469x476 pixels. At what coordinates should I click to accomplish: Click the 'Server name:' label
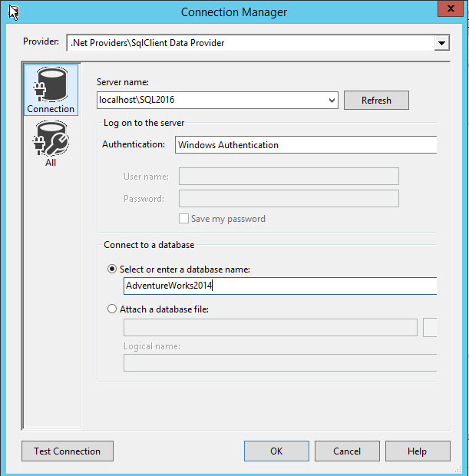pyautogui.click(x=123, y=82)
